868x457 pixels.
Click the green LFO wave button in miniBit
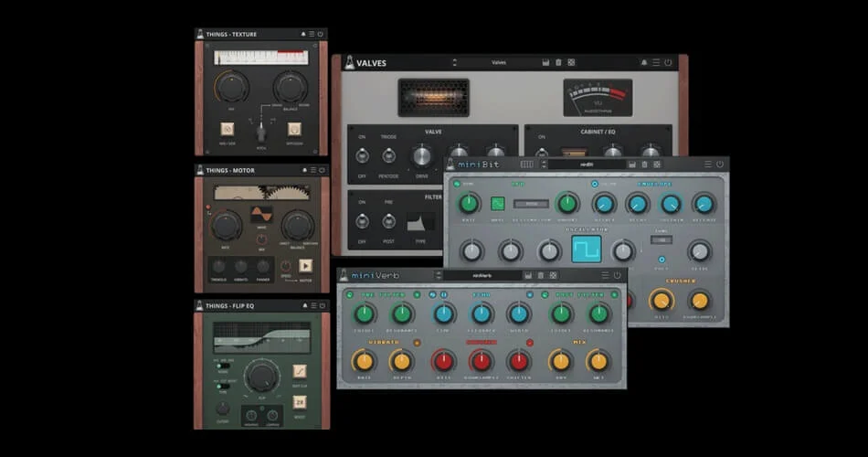(498, 203)
